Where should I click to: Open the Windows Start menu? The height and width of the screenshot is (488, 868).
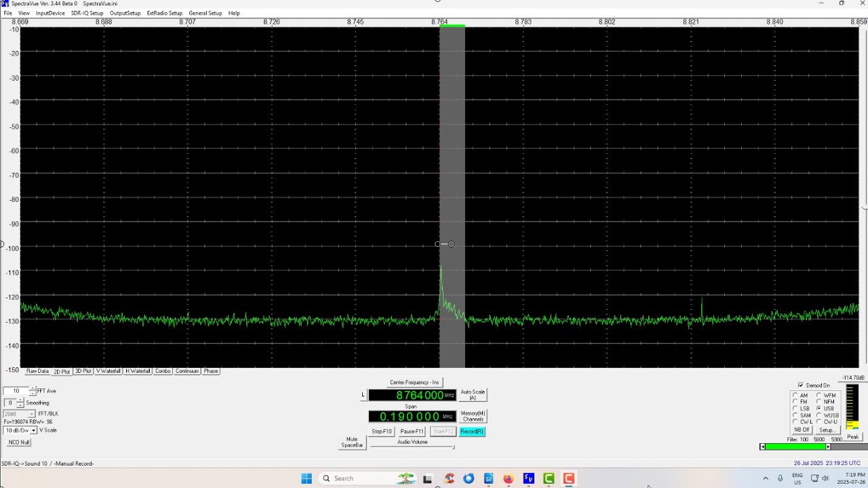pos(307,479)
